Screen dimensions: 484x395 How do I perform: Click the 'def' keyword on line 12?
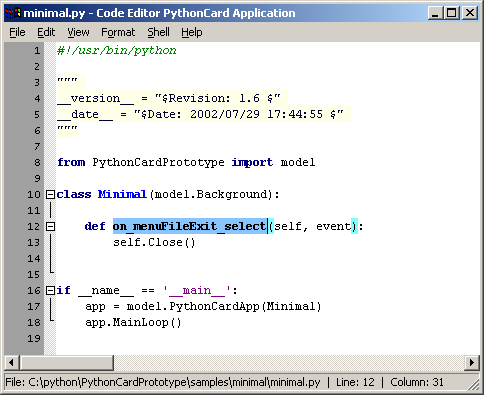click(x=95, y=226)
